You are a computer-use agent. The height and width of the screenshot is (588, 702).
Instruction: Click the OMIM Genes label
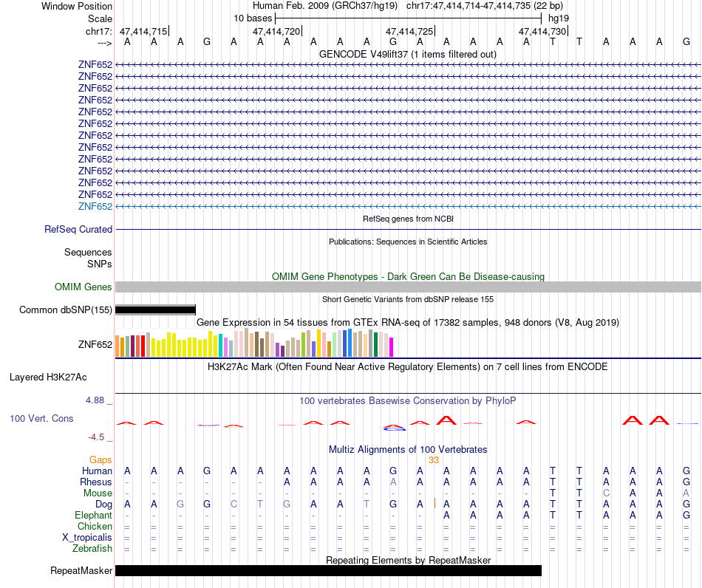[83, 287]
